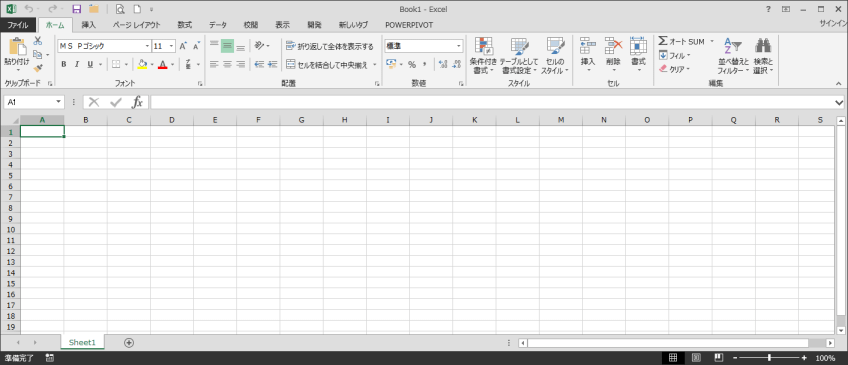The width and height of the screenshot is (848, 365).
Task: Click the サインイン sign in link
Action: click(x=833, y=24)
